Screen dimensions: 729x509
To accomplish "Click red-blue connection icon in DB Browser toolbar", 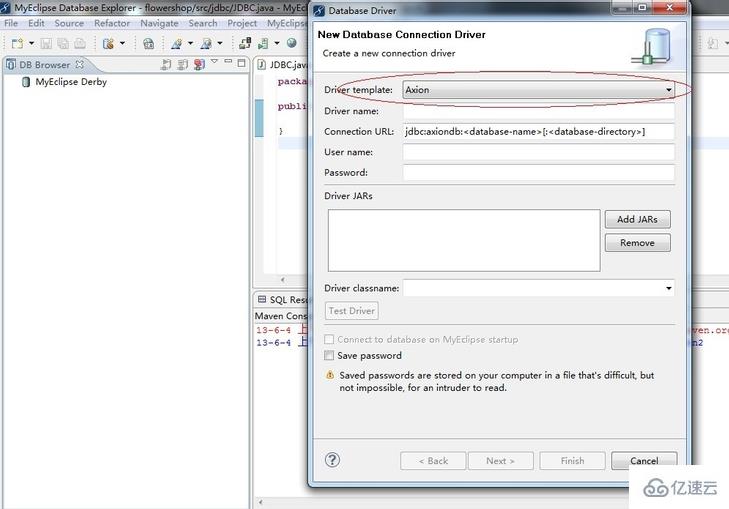I will pyautogui.click(x=199, y=64).
